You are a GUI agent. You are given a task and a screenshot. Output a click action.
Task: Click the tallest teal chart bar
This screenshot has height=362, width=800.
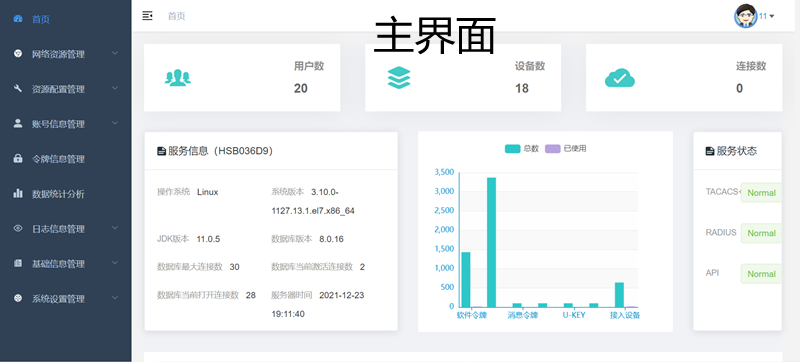491,242
